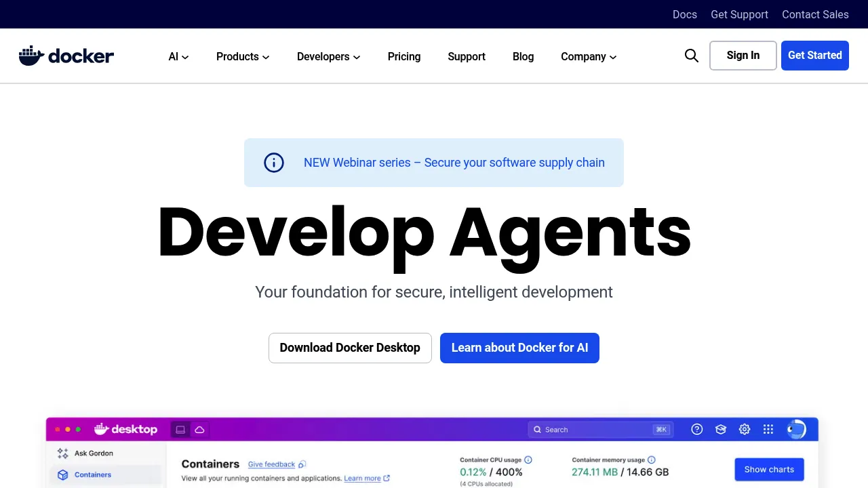Expand the Products dropdown menu

(x=243, y=57)
